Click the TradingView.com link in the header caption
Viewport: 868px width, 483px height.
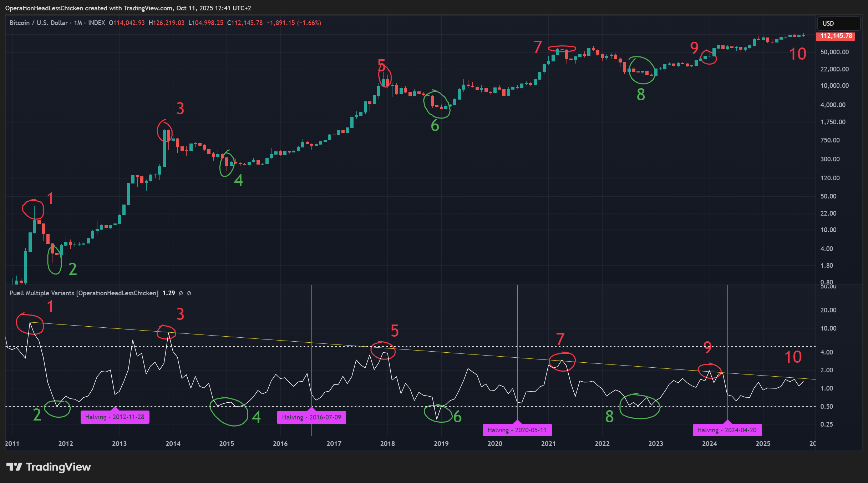148,8
